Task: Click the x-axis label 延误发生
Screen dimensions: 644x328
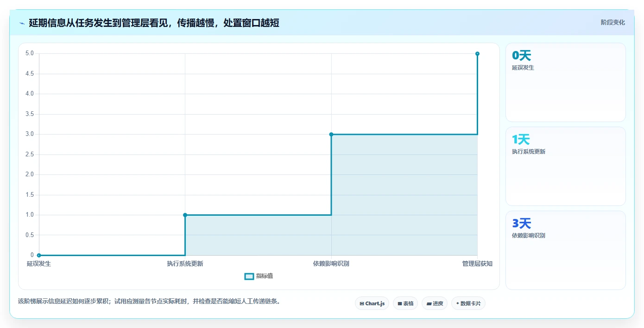Action: (39, 264)
